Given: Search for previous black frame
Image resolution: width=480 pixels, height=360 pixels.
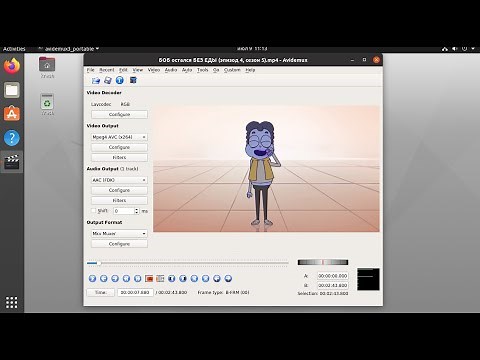Looking at the screenshot, I should click(172, 278).
